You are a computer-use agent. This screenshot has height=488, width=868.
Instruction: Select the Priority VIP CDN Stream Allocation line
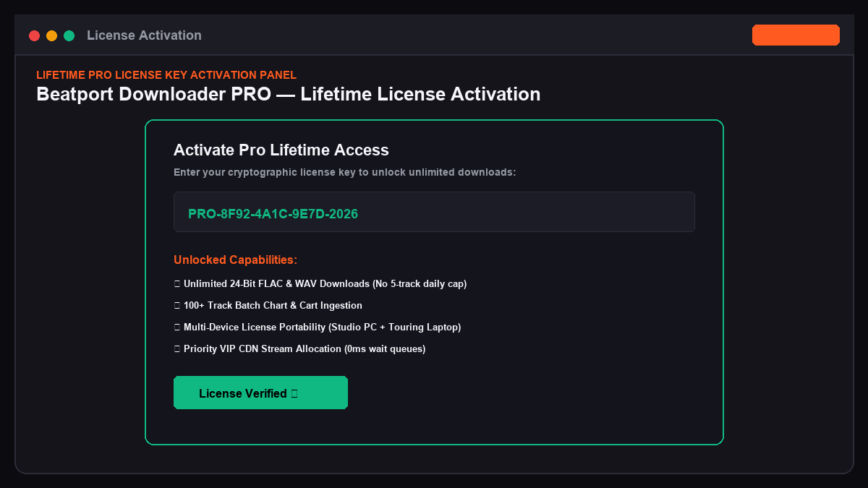[299, 348]
